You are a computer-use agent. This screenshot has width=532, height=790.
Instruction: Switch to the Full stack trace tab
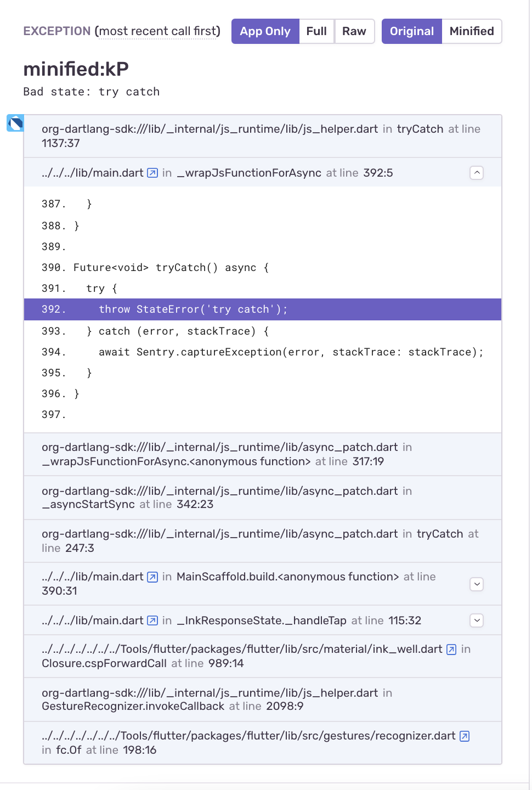pos(316,31)
